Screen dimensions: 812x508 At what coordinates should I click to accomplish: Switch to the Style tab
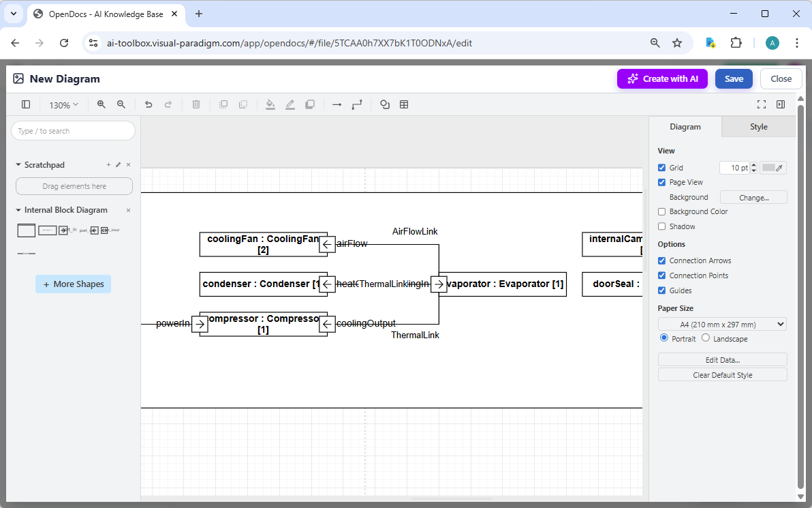tap(758, 126)
